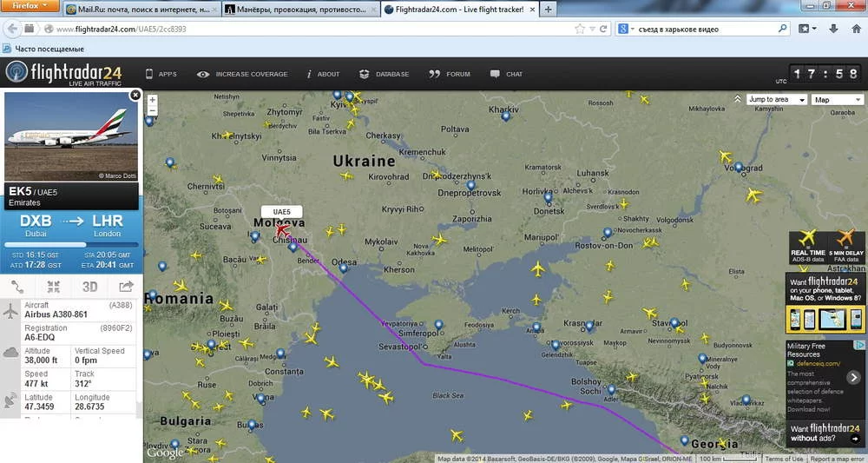Zoom out the map with minus button
Viewport: 868px width, 463px height.
coord(152,111)
